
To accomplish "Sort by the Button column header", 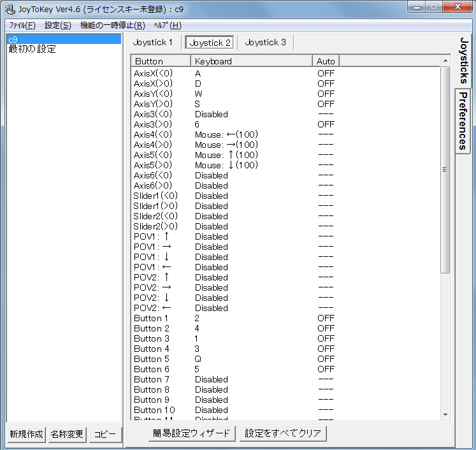I will (x=161, y=61).
